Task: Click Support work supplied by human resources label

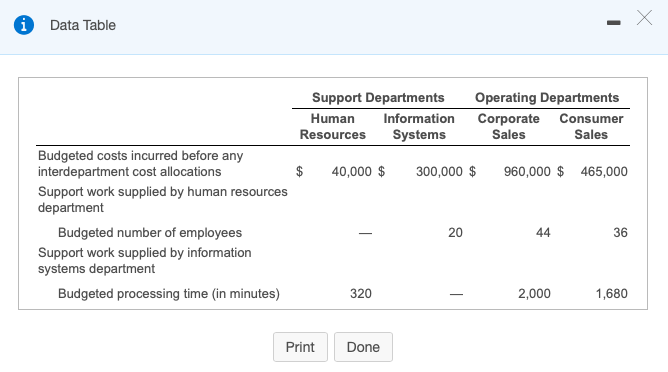Action: coord(163,199)
